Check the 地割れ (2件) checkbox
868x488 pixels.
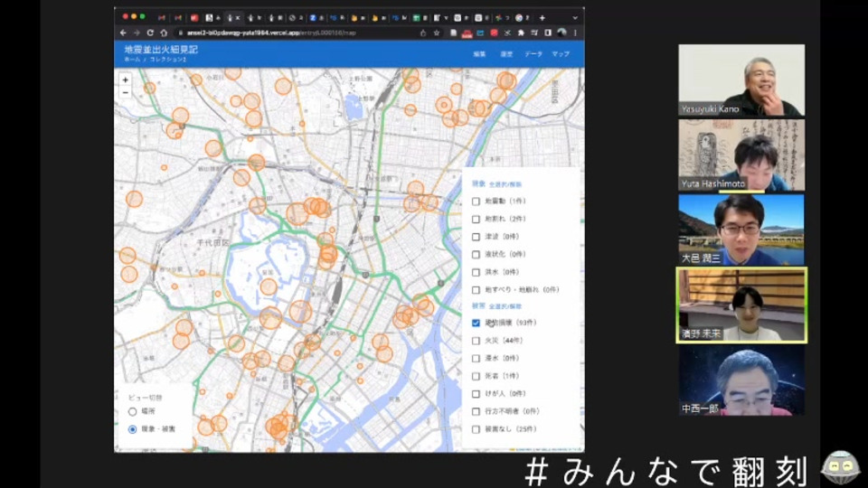pyautogui.click(x=476, y=219)
